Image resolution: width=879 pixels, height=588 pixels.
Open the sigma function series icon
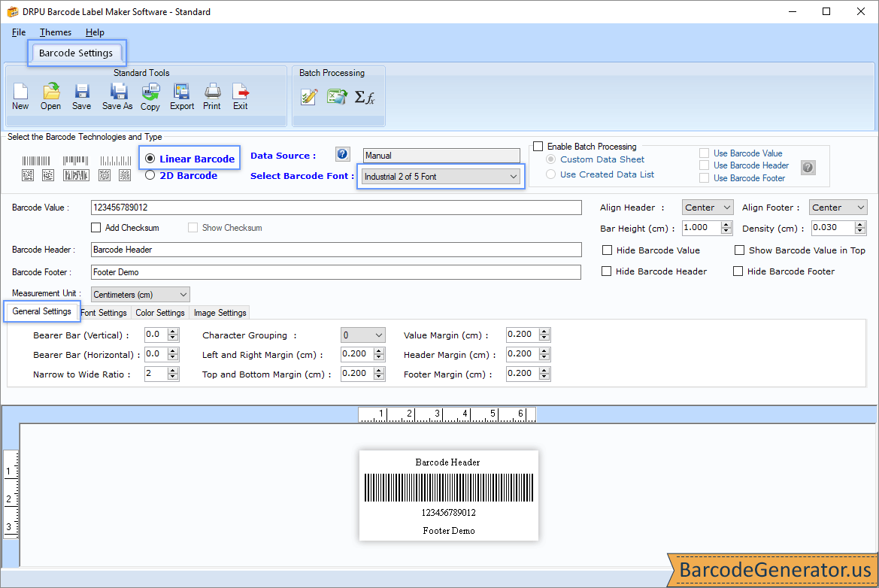coord(365,97)
